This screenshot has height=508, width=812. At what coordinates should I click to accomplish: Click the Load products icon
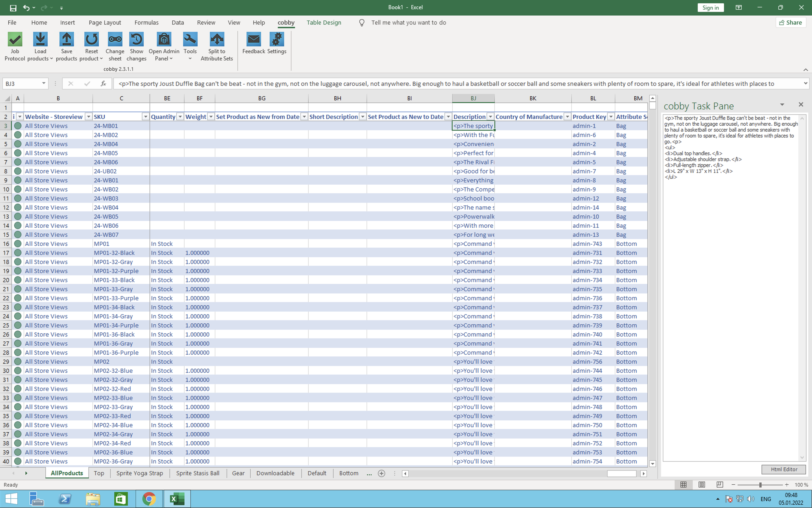pyautogui.click(x=40, y=40)
